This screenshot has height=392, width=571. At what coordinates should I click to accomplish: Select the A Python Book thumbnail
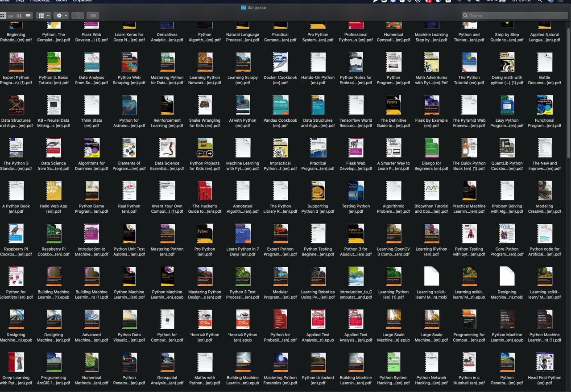coord(16,191)
